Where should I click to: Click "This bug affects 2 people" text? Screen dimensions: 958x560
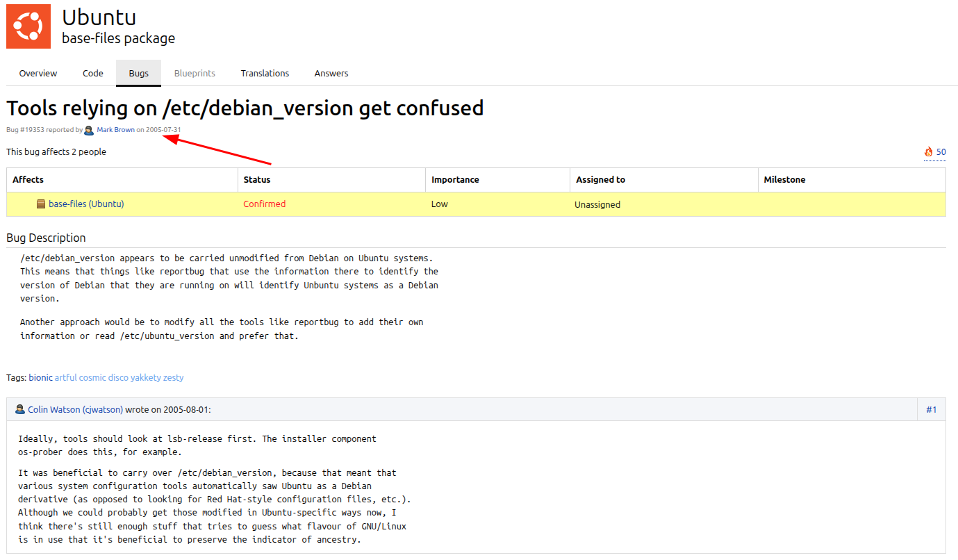coord(56,151)
